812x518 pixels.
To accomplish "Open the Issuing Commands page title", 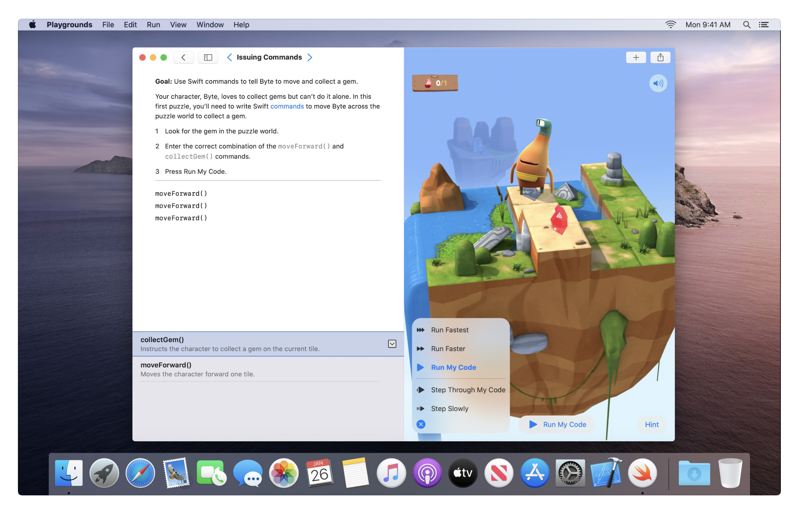I will (269, 57).
